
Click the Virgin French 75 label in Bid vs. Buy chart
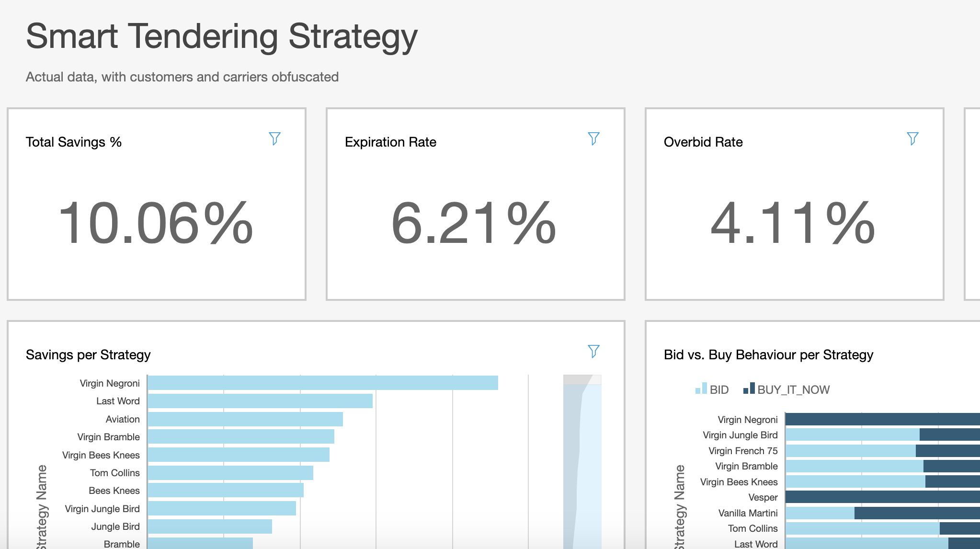pyautogui.click(x=743, y=451)
